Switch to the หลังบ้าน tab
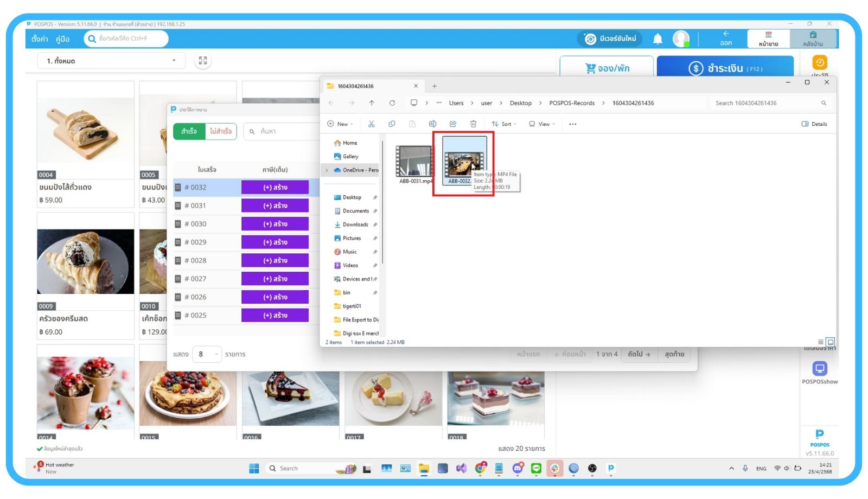Viewport: 868px width, 499px height. pos(813,39)
